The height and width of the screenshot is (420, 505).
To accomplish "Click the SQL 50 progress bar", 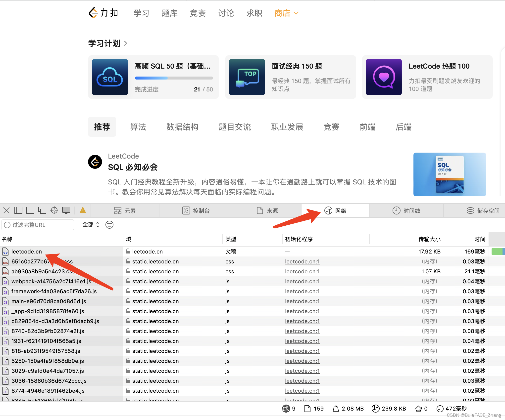I will click(x=174, y=78).
